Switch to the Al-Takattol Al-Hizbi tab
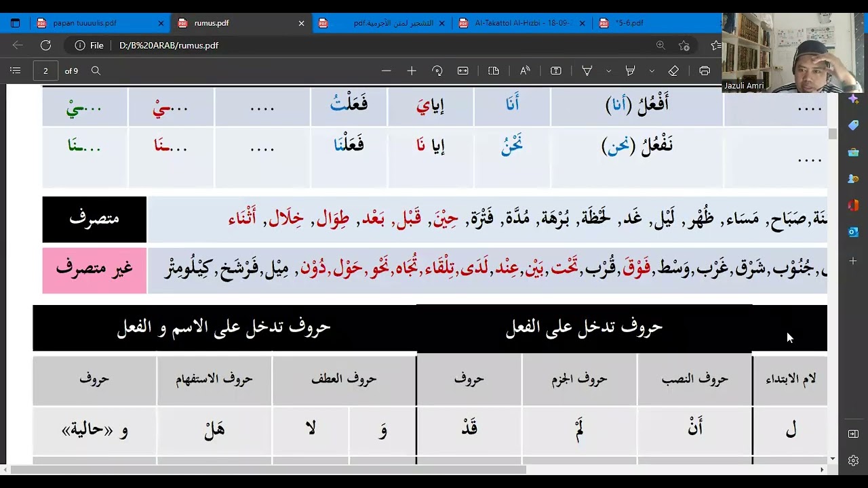Screen dimensions: 868x488 coord(522,23)
